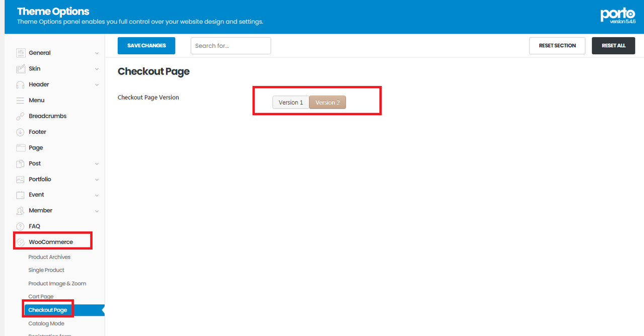The height and width of the screenshot is (336, 644).
Task: Expand the Member section chevron
Action: (97, 211)
